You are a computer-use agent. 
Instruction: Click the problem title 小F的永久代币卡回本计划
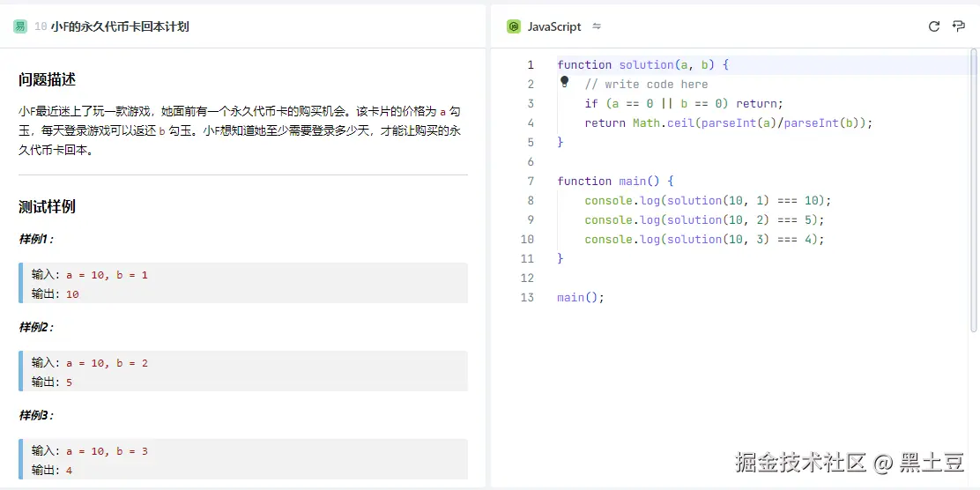tap(120, 26)
